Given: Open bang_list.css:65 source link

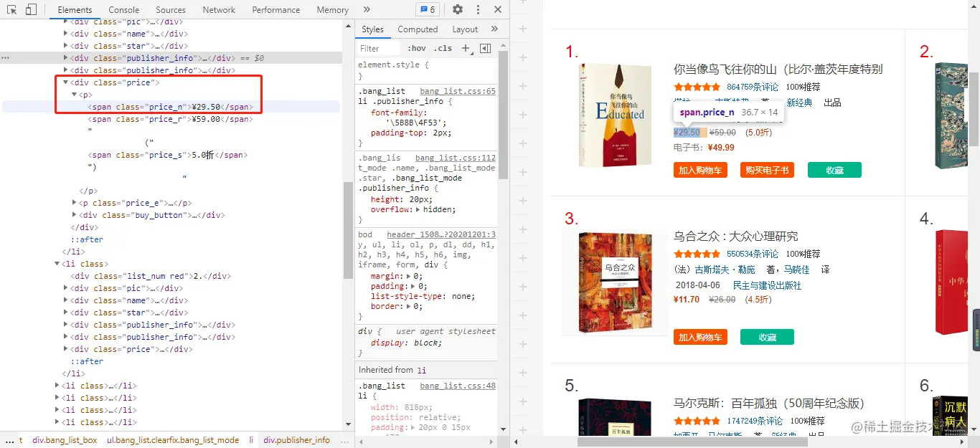Looking at the screenshot, I should point(458,91).
